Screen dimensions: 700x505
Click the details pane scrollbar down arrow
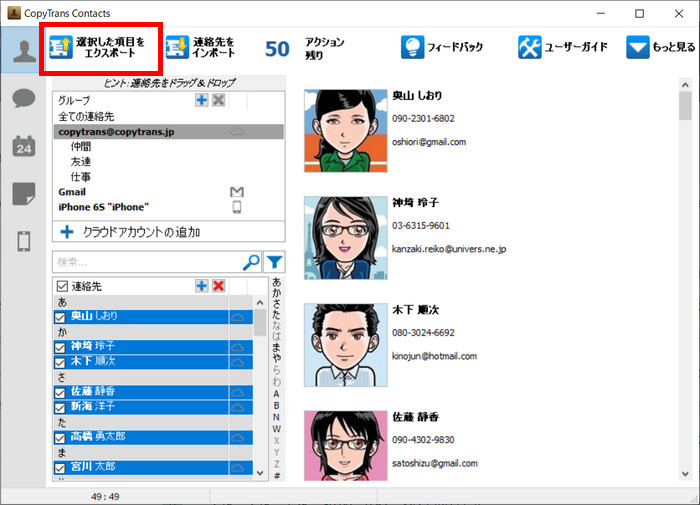[x=685, y=474]
